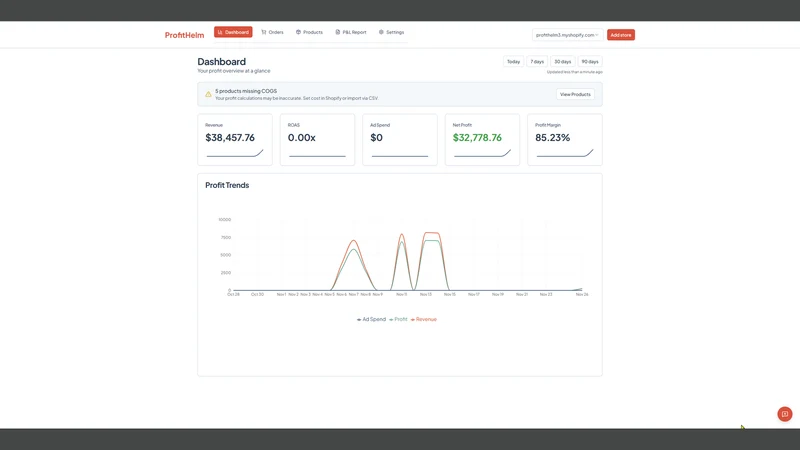Click the Profit Margin value 85.23%

[x=553, y=138]
